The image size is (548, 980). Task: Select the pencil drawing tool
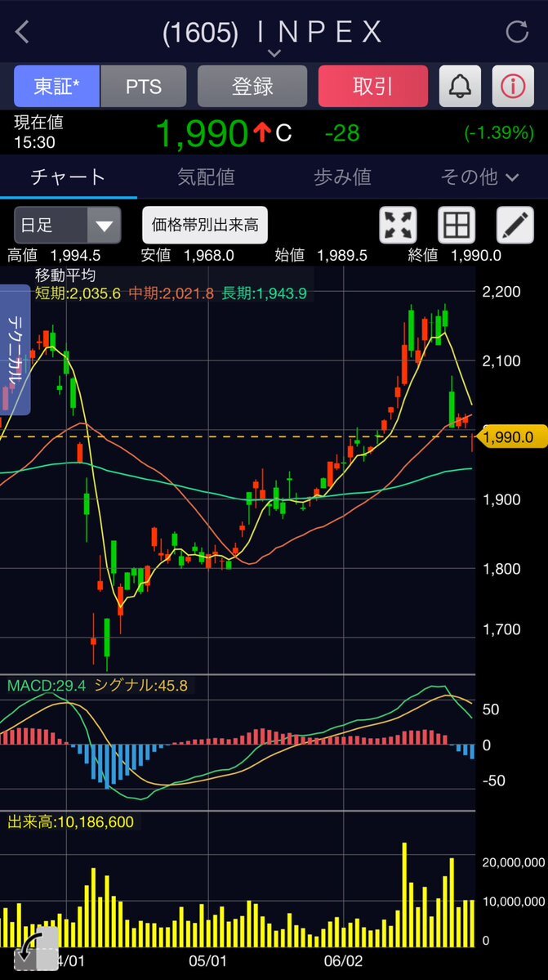(515, 225)
